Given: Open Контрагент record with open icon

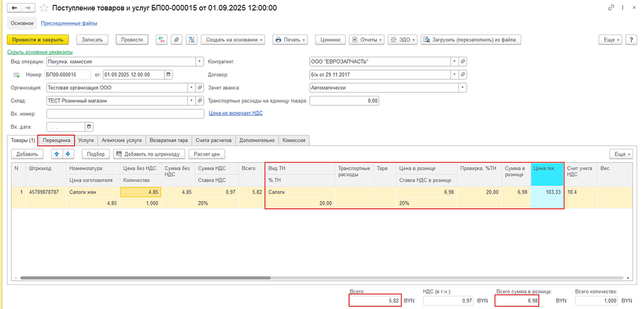Looking at the screenshot, I should 463,61.
